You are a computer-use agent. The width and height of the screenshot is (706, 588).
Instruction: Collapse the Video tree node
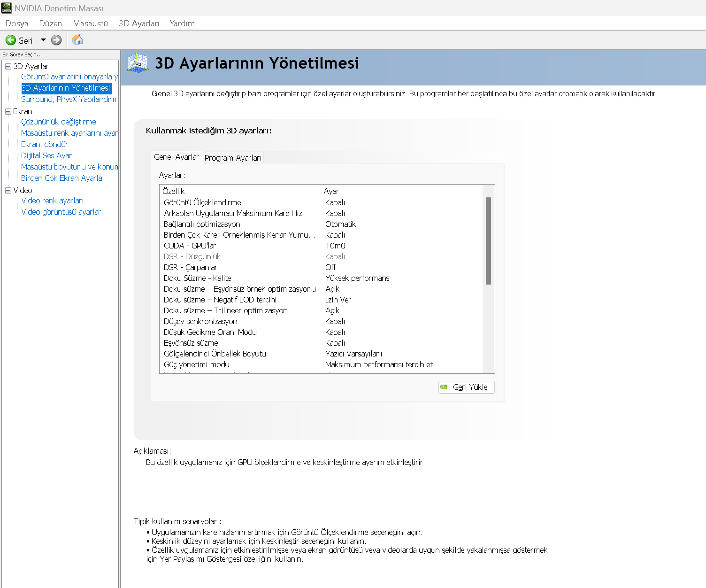click(x=8, y=190)
